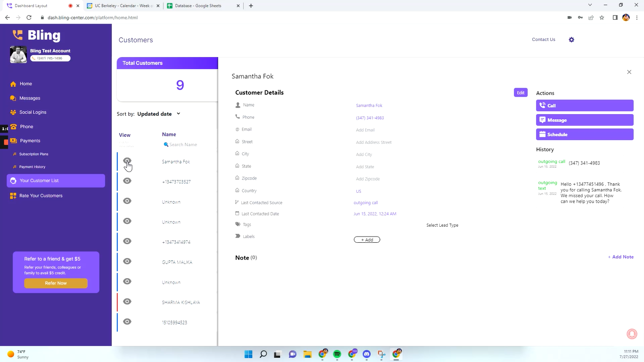View eye icon for +13473703527
Screen dimensions: 644x362
click(127, 181)
